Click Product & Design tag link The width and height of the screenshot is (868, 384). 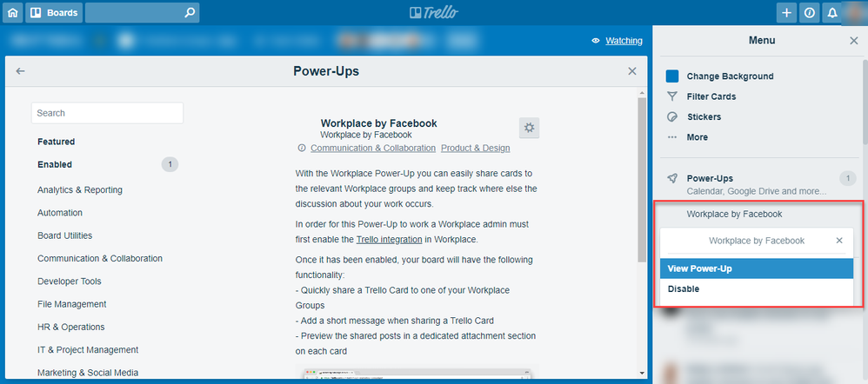(476, 149)
